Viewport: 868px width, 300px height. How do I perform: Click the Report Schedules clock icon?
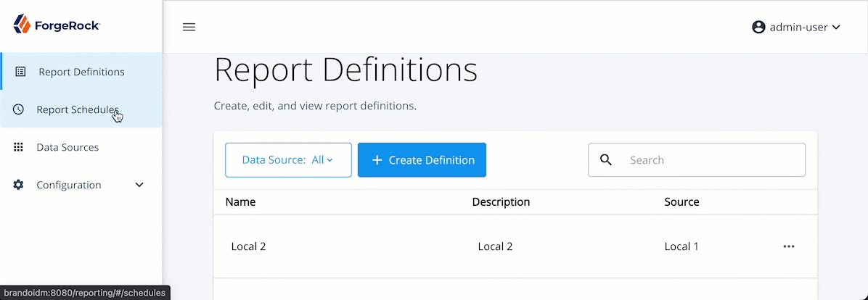(19, 109)
